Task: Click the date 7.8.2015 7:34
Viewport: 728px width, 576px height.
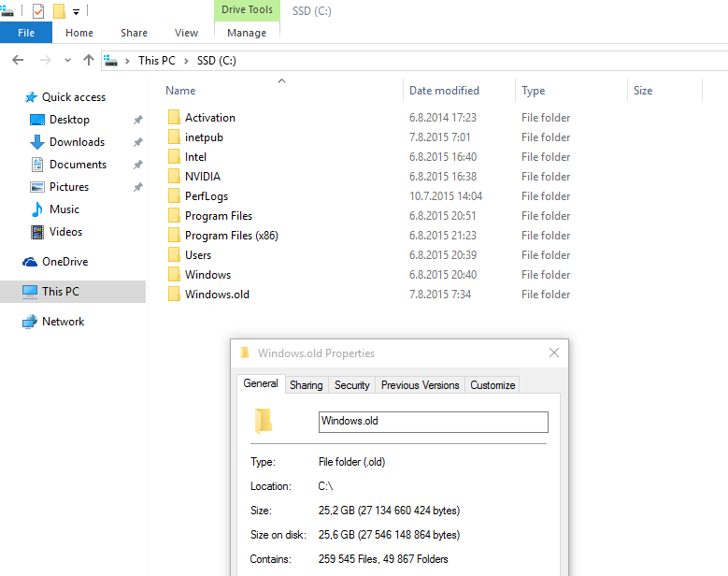Action: (439, 295)
